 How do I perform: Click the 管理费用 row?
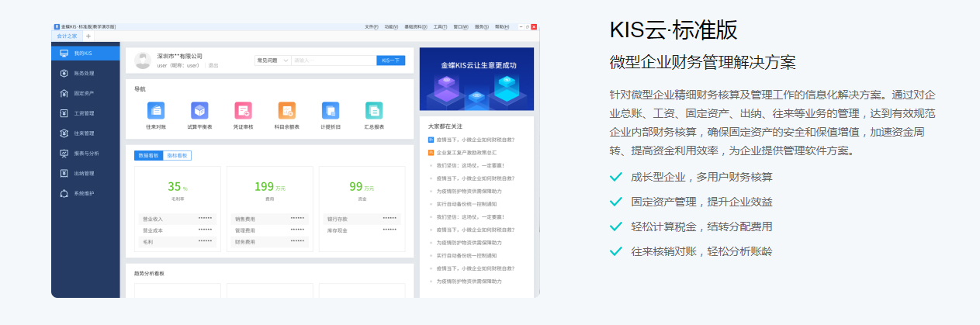pyautogui.click(x=270, y=230)
